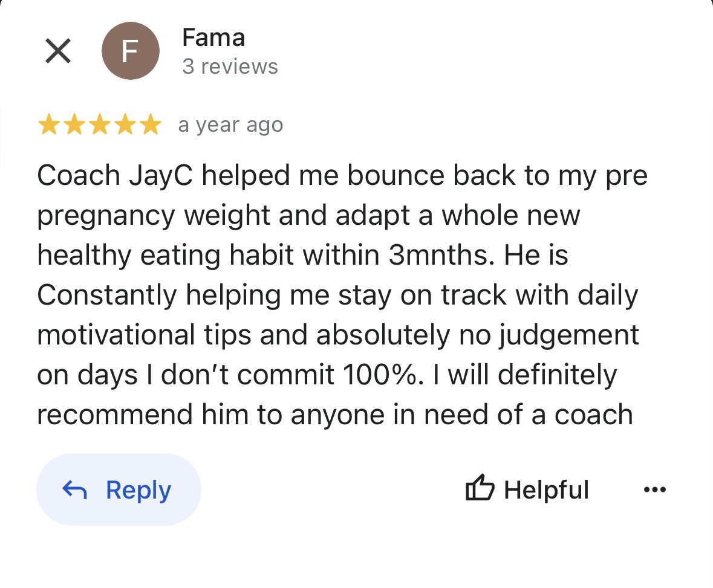The image size is (713, 588).
Task: Click '100%' in the review text
Action: 380,375
